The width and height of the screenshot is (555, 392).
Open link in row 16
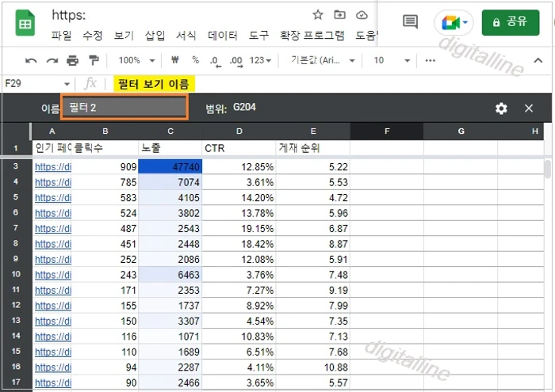click(53, 367)
